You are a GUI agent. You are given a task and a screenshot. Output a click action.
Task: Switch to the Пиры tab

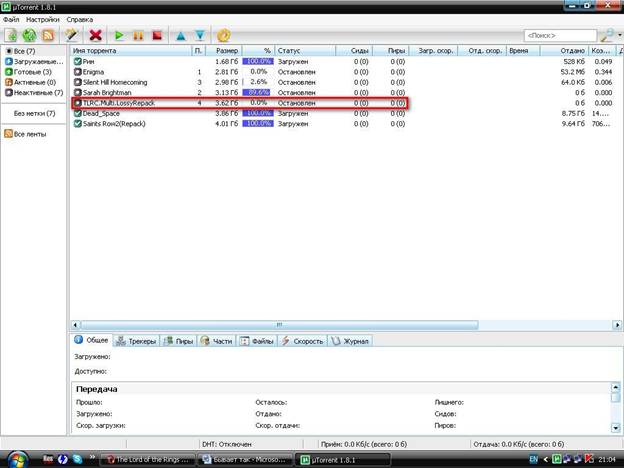[x=179, y=341]
